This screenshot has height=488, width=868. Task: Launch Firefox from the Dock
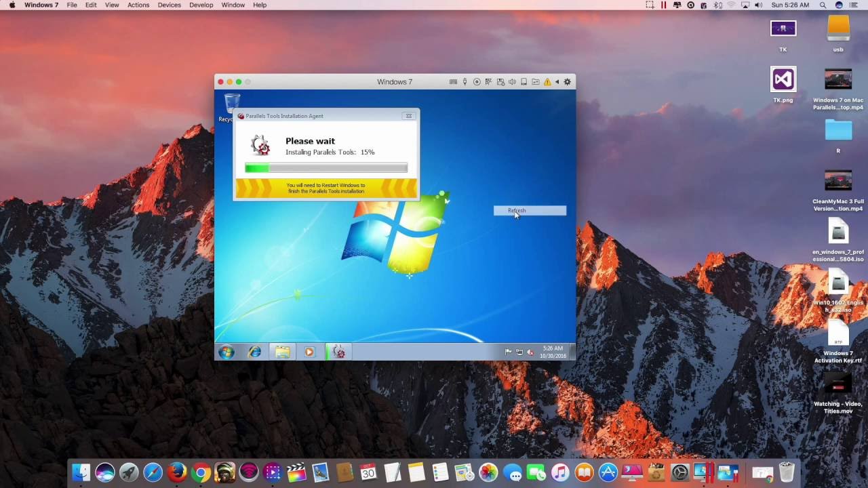tap(177, 472)
